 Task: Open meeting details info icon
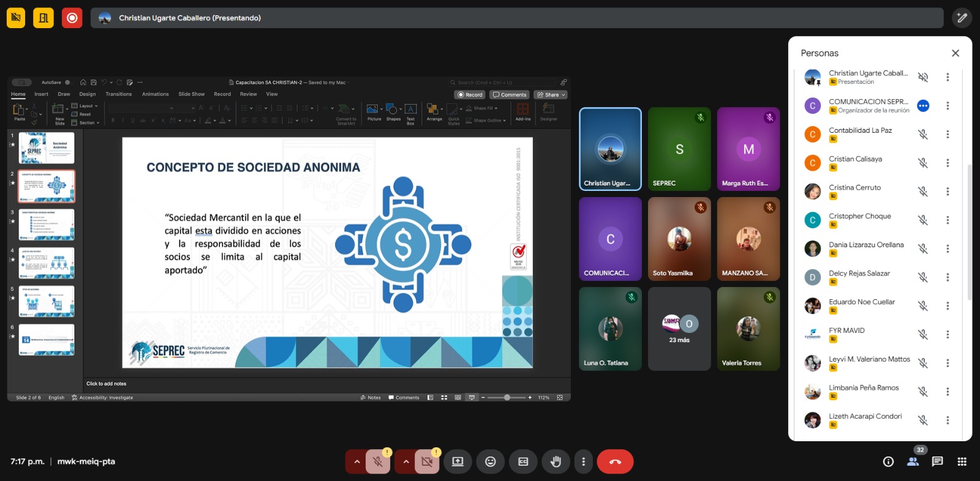(888, 462)
